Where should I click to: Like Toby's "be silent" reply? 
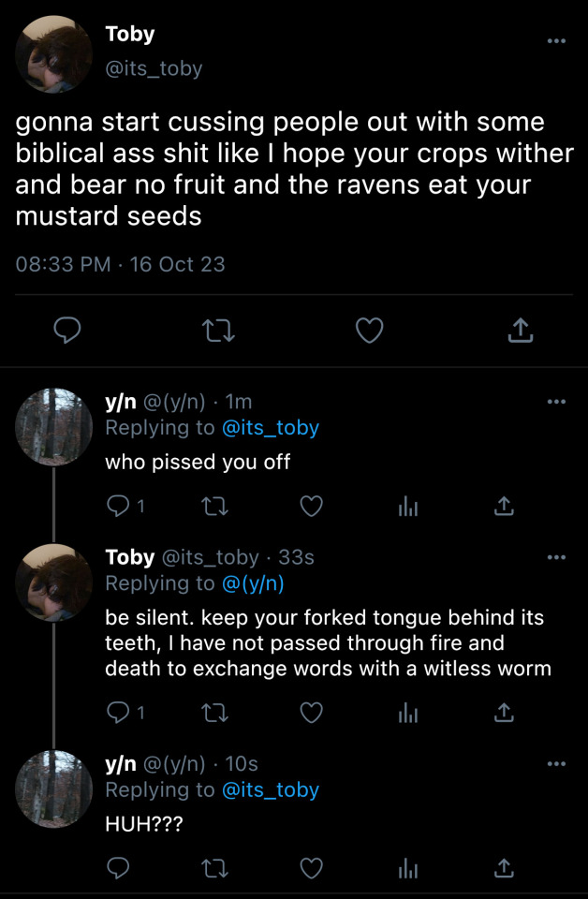(311, 714)
